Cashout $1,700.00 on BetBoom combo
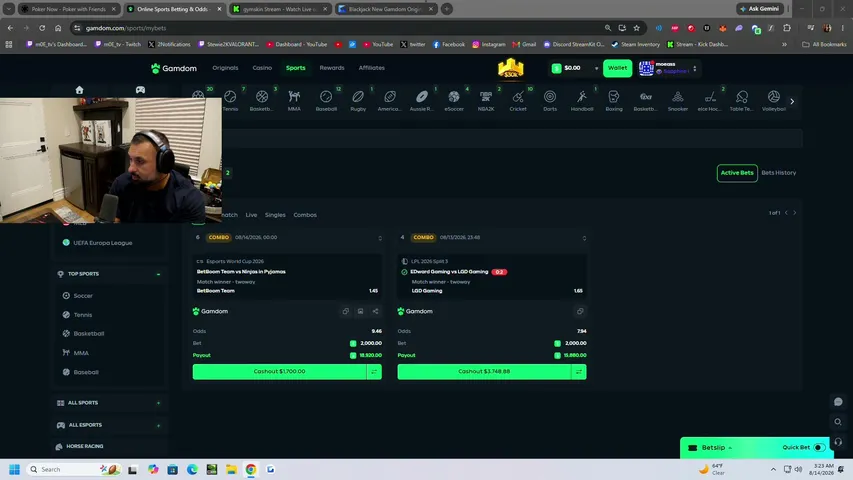Viewport: 853px width, 480px height. point(279,372)
